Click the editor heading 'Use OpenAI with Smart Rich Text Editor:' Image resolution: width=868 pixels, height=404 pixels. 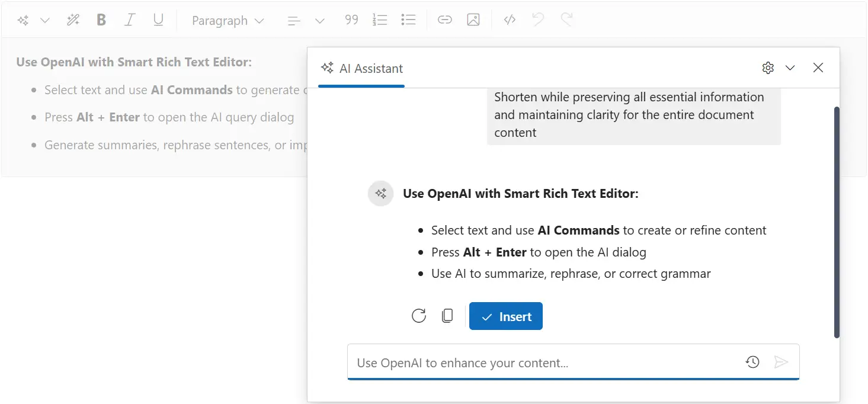[134, 62]
